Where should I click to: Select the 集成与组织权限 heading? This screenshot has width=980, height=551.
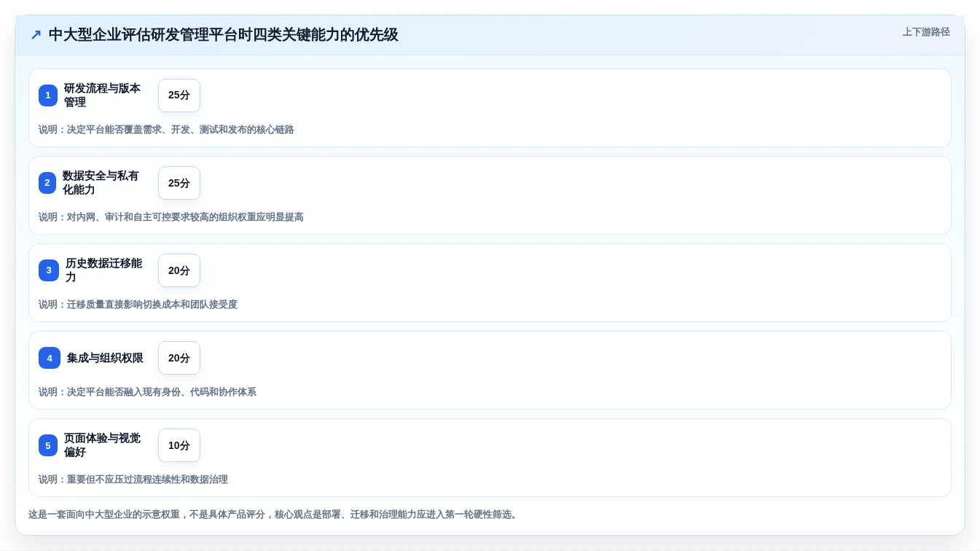[105, 358]
